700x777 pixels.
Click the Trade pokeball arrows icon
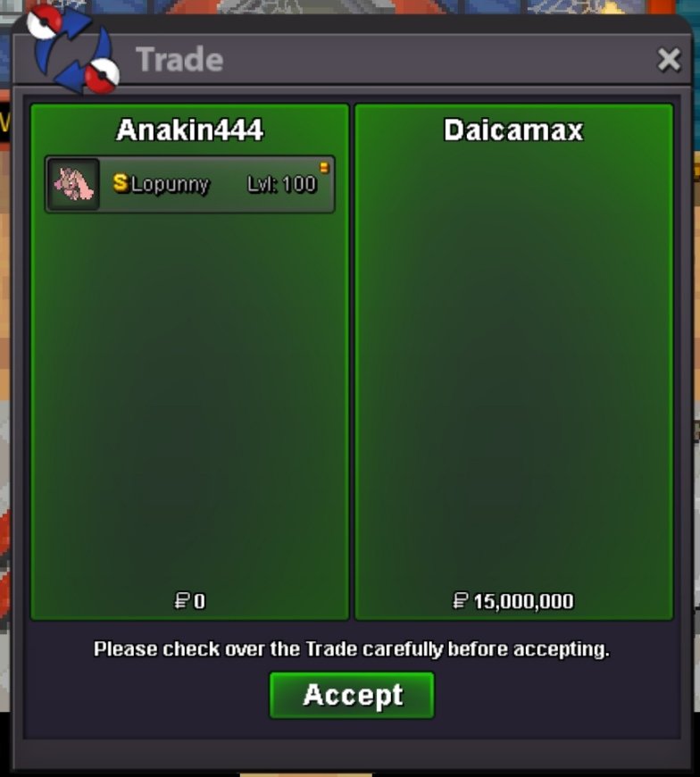(72, 49)
